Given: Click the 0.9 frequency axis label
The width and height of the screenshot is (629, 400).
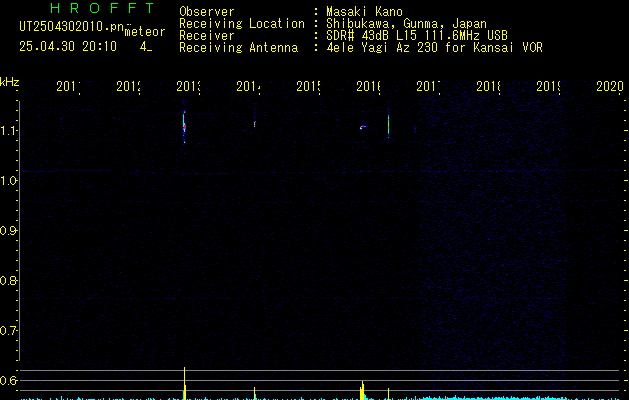Looking at the screenshot, I should coord(8,231).
